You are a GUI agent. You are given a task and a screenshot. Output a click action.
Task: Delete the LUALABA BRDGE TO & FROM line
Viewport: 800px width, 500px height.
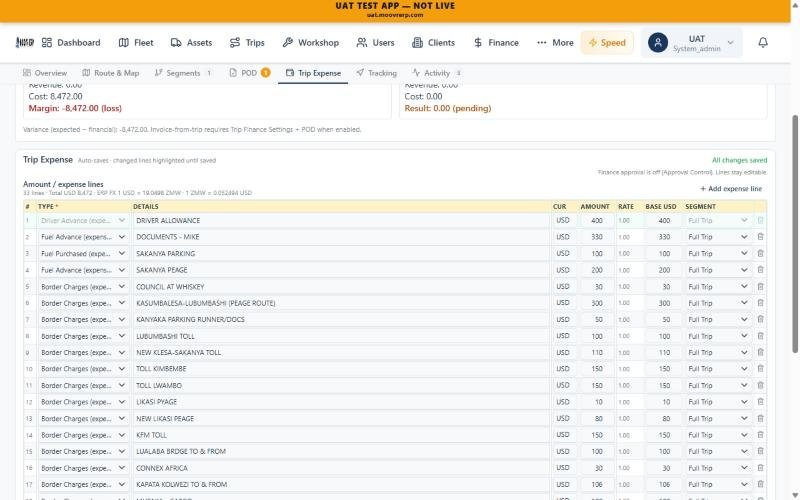[x=760, y=452]
